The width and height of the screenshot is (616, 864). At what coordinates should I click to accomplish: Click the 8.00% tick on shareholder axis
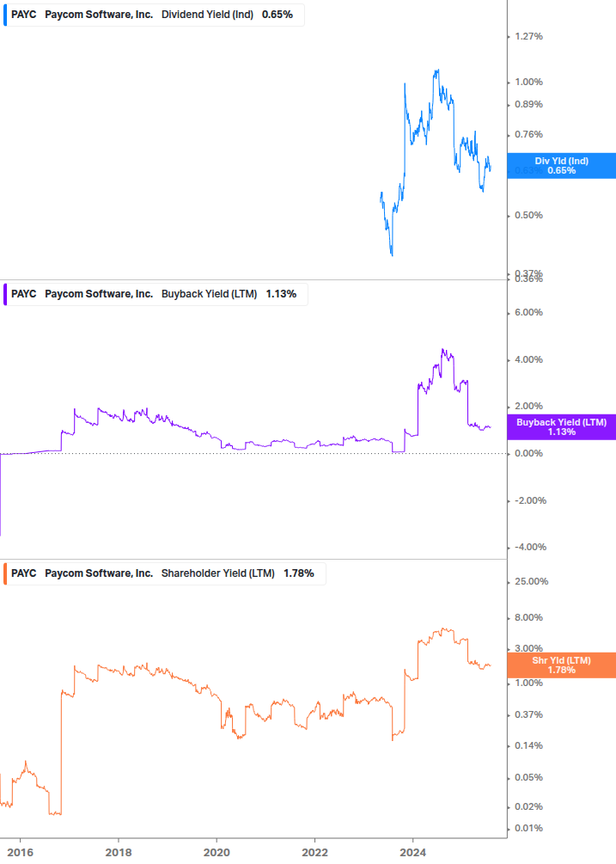coord(528,617)
